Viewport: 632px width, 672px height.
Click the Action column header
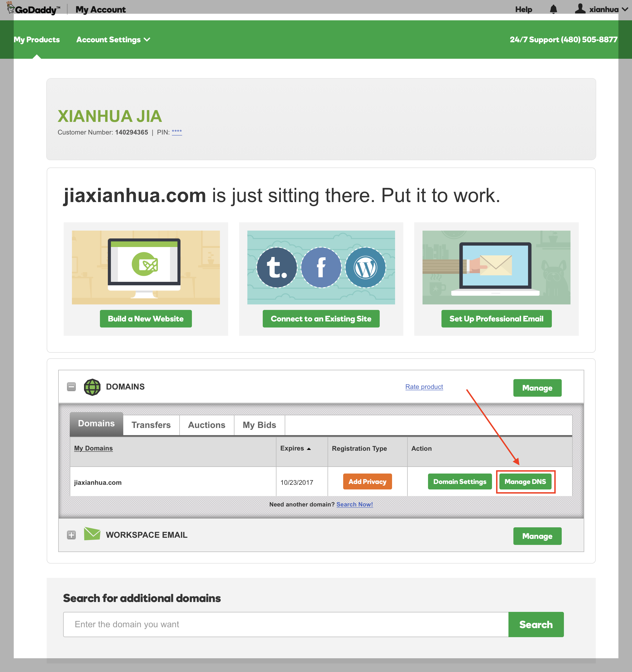pyautogui.click(x=421, y=449)
